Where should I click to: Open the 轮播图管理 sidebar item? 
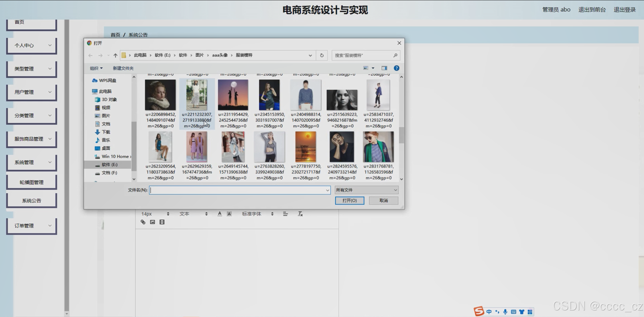click(32, 182)
